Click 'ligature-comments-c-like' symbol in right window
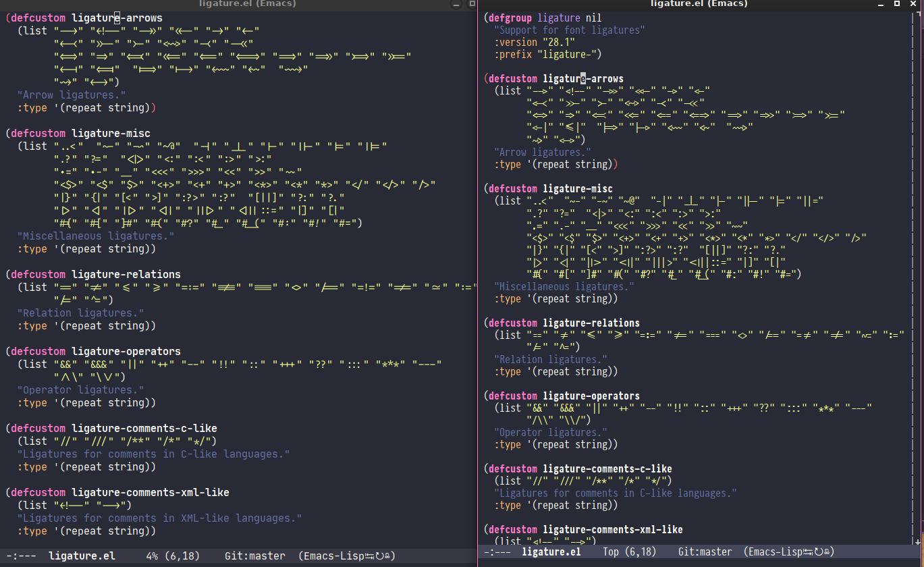Viewport: 924px width, 567px height. tap(607, 468)
